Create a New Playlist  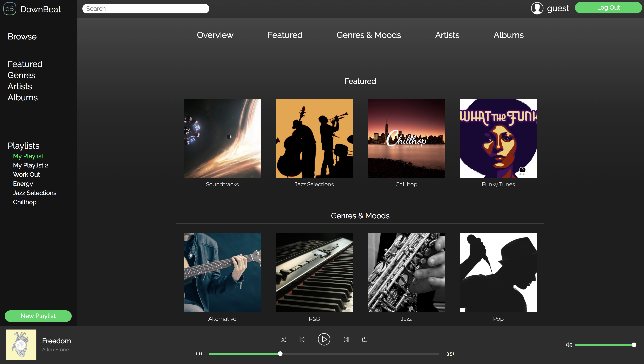pos(38,316)
